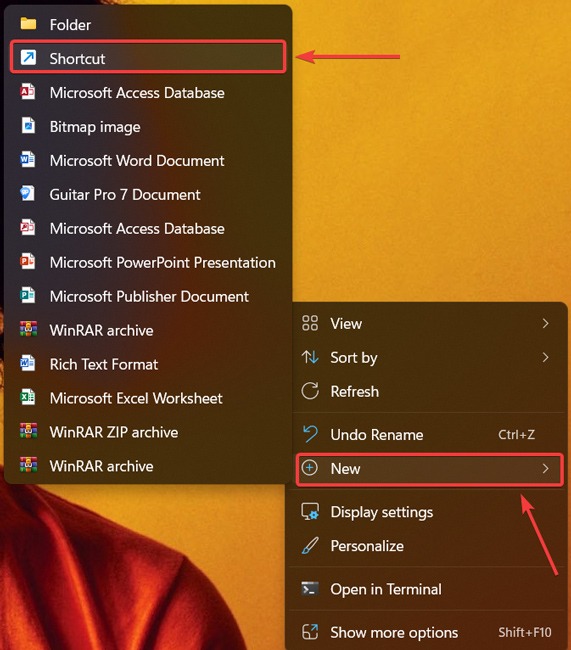Expand the View submenu chevron

(545, 323)
